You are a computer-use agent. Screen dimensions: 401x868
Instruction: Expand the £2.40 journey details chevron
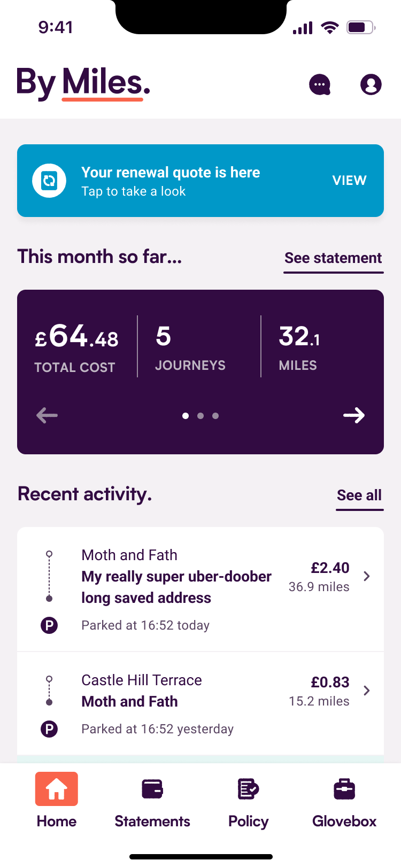click(367, 576)
